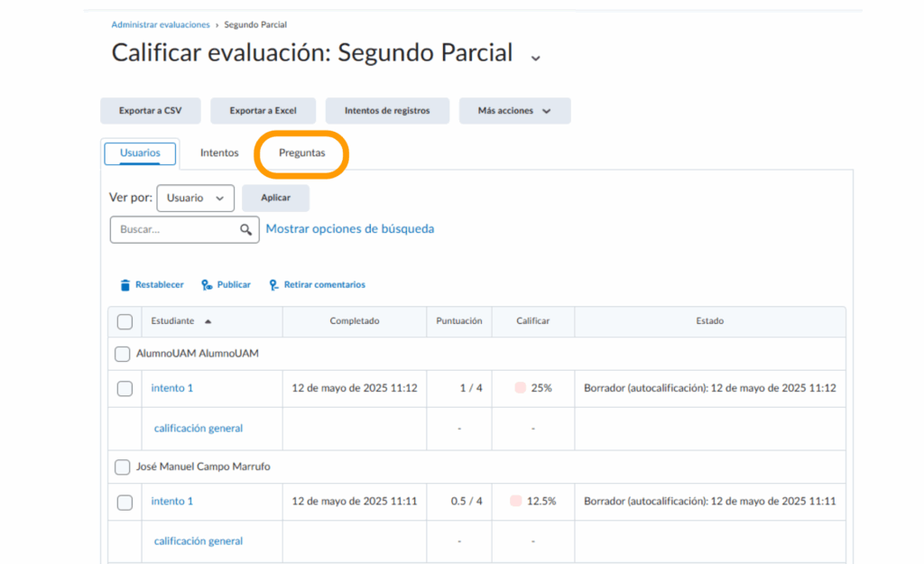The image size is (924, 564).
Task: Toggle the select-all checkbox in table header
Action: pos(125,321)
